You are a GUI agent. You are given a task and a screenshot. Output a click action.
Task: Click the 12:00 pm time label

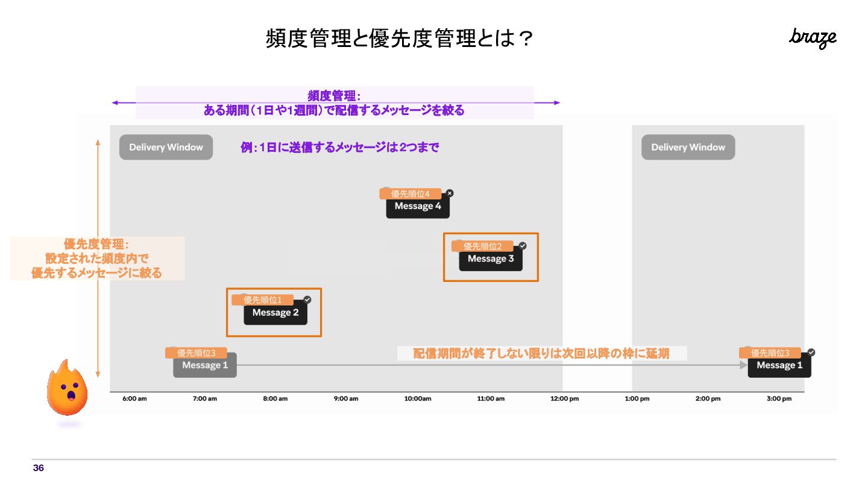coord(564,399)
